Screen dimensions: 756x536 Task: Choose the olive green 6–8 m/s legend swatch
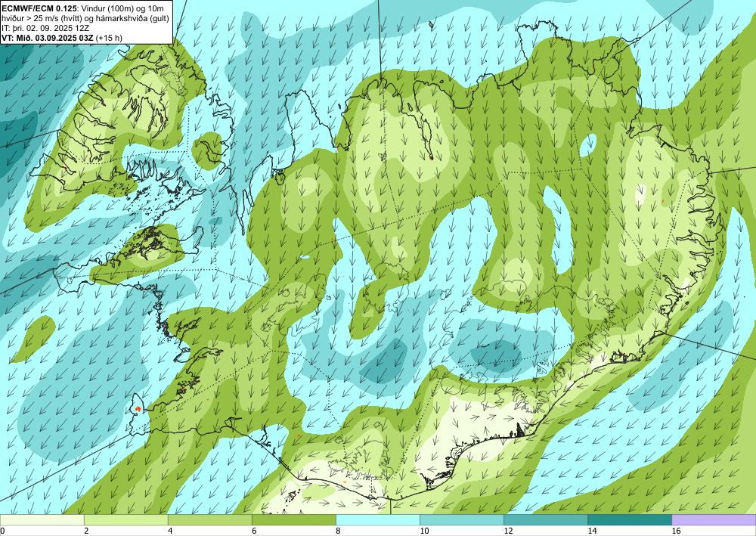pyautogui.click(x=293, y=519)
